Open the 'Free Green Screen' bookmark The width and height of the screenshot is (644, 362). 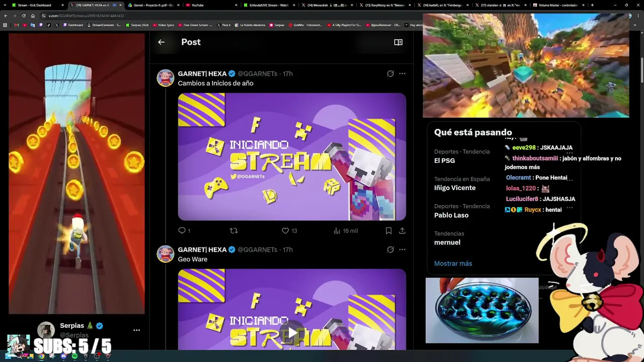click(x=195, y=25)
